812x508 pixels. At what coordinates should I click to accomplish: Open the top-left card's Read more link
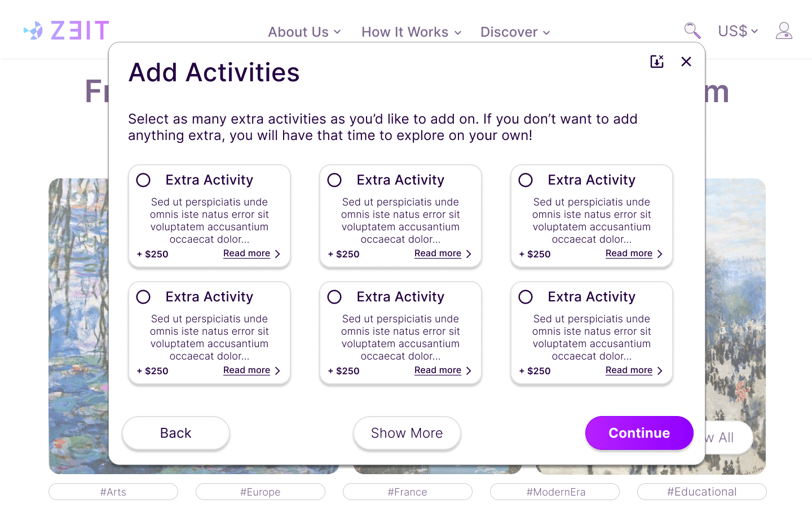pos(246,253)
